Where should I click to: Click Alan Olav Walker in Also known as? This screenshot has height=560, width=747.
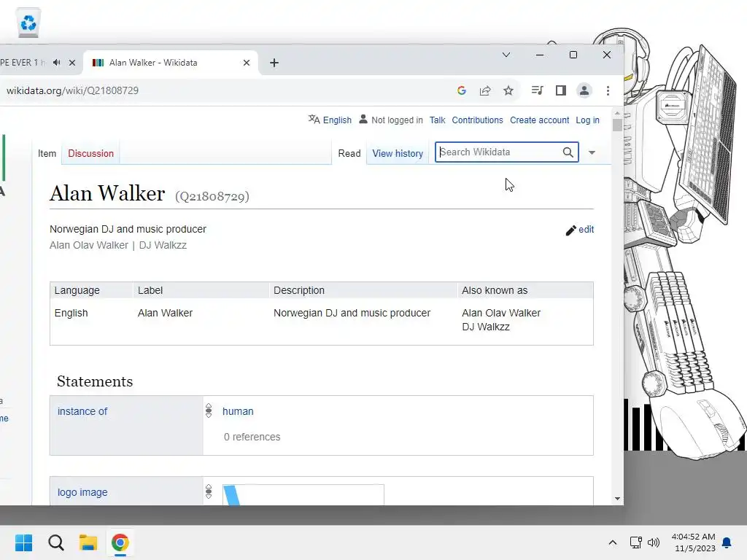tap(501, 313)
